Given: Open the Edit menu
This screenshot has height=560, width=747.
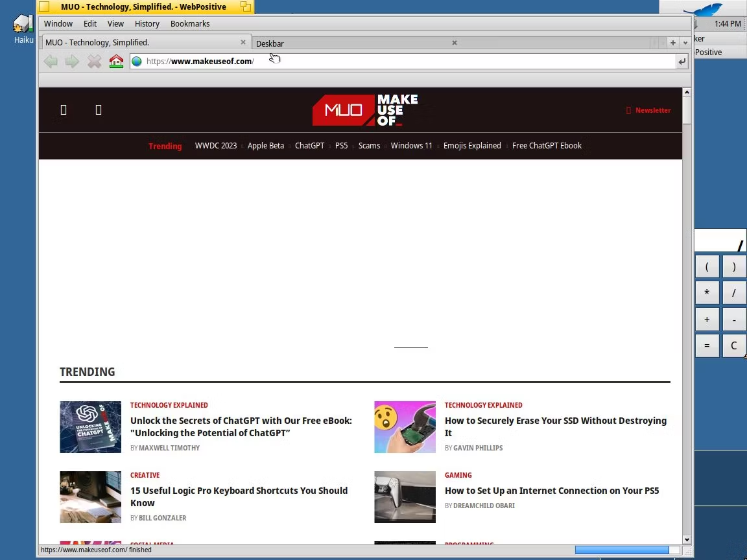Looking at the screenshot, I should click(x=90, y=23).
